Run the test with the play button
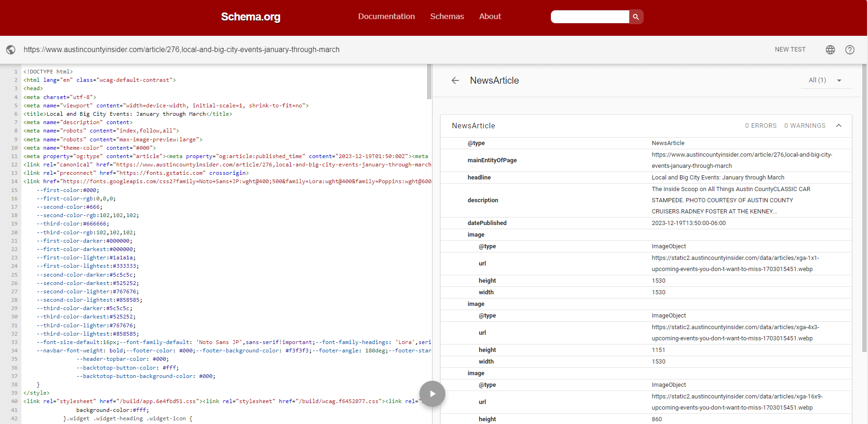 pyautogui.click(x=432, y=394)
